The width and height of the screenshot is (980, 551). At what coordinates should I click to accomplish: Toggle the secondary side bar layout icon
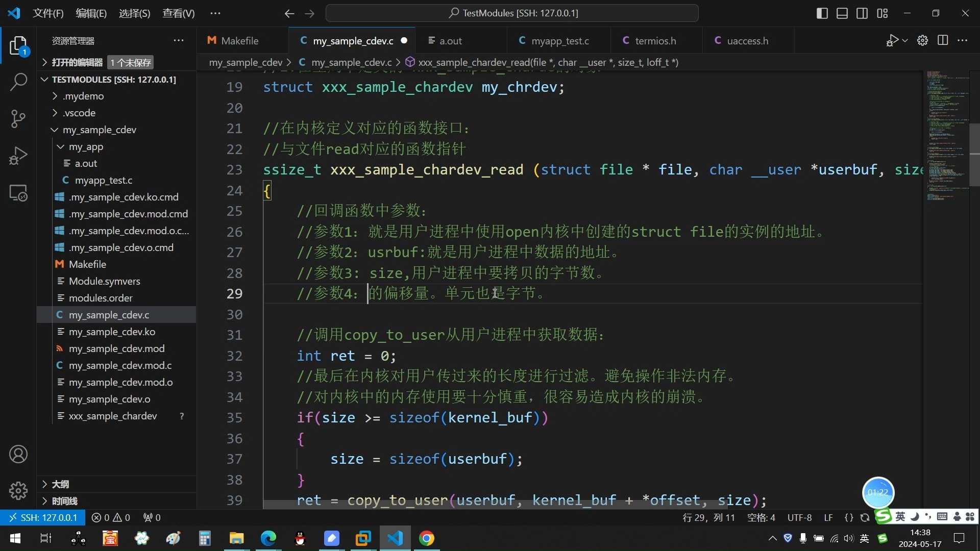(x=862, y=13)
